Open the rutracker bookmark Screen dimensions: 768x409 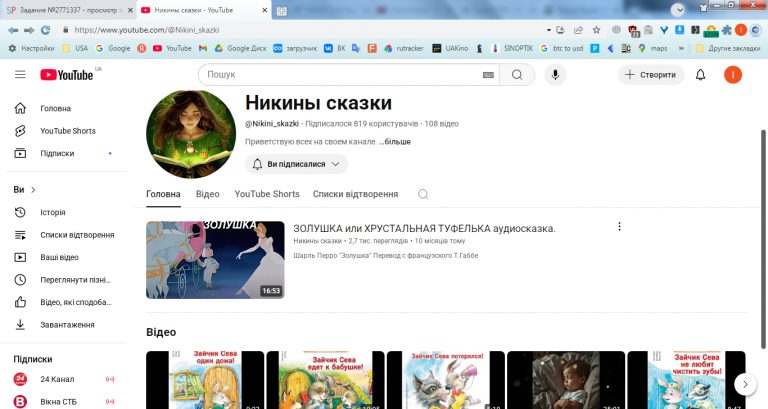404,48
